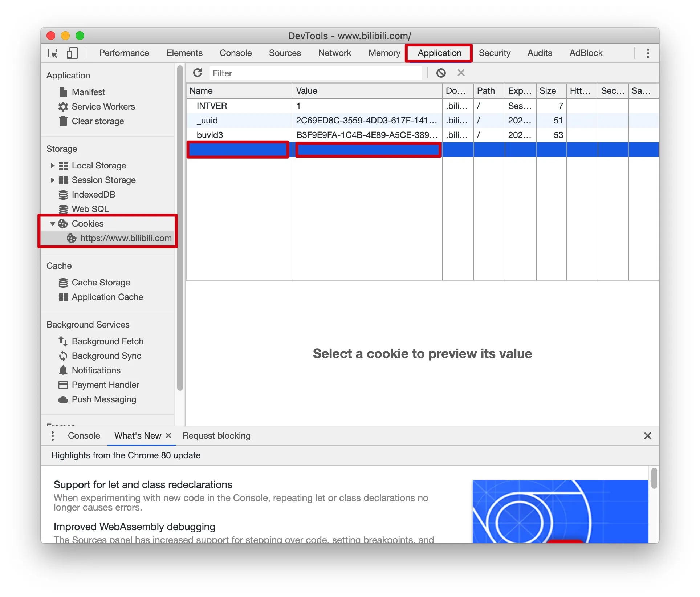Open the Chrome 80 update thumbnail image
Viewport: 700px width, 597px height.
pyautogui.click(x=560, y=512)
